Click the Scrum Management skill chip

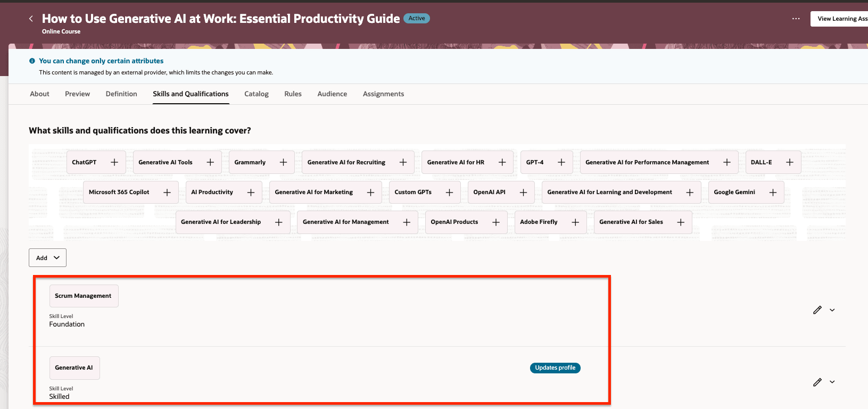84,296
